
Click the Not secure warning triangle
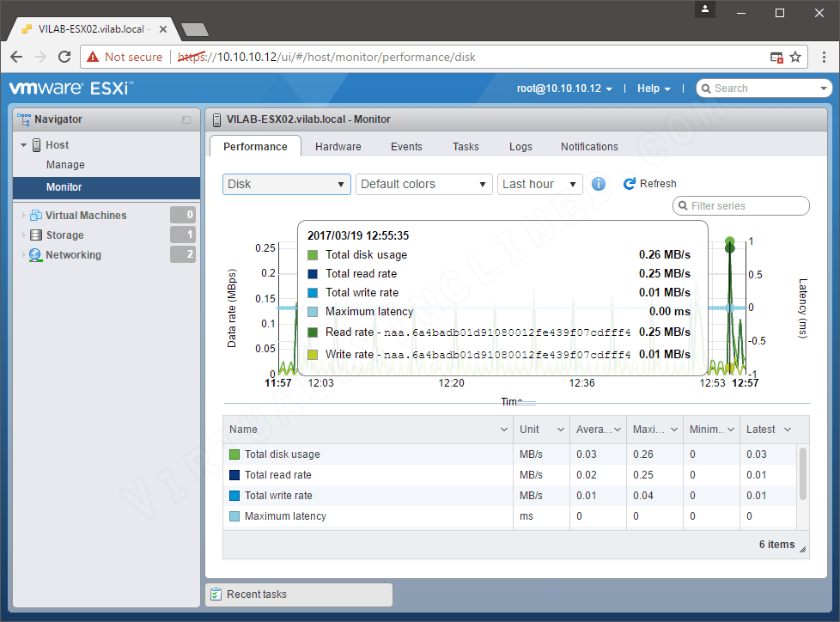click(93, 57)
